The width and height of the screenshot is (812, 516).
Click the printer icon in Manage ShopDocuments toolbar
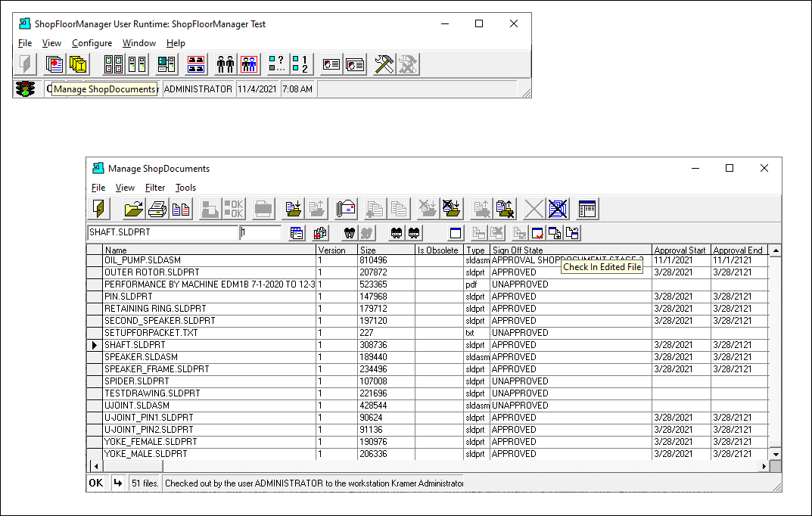[x=157, y=209]
